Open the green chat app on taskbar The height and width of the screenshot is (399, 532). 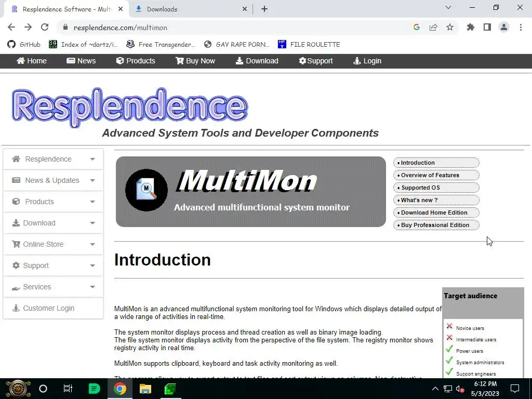coord(94,389)
